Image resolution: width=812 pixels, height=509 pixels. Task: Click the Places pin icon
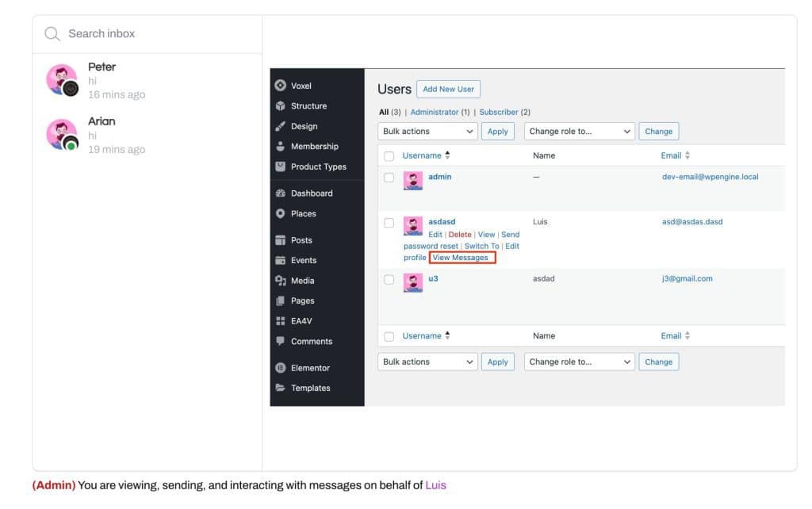click(280, 213)
